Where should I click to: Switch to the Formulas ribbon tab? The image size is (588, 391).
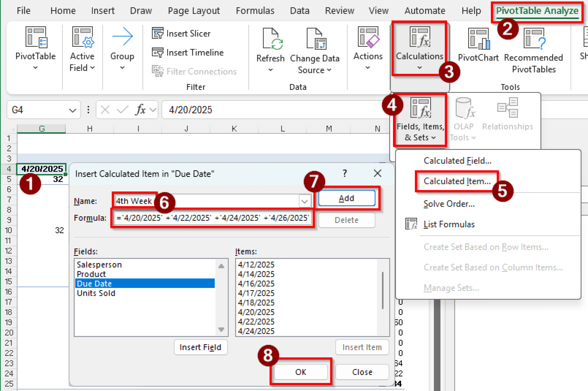(x=255, y=11)
